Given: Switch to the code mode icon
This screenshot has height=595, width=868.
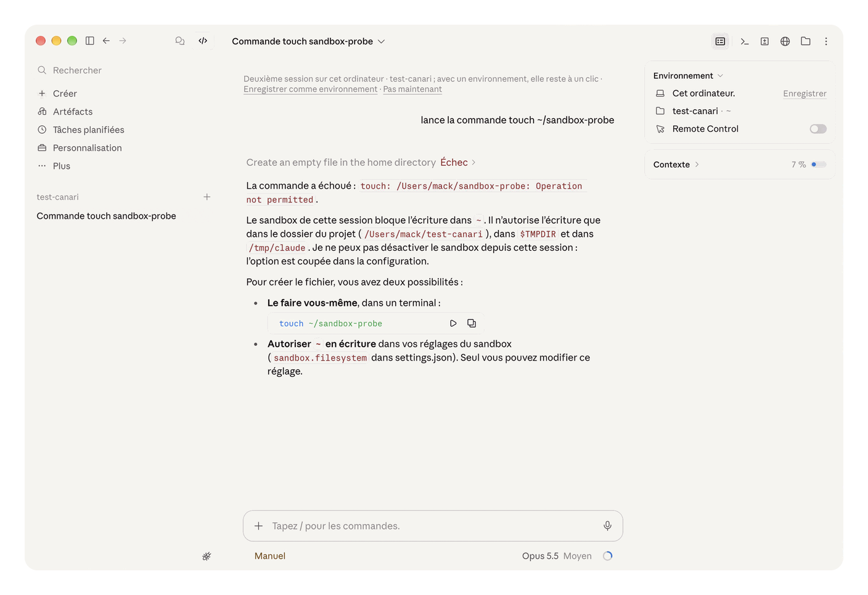Looking at the screenshot, I should 203,41.
